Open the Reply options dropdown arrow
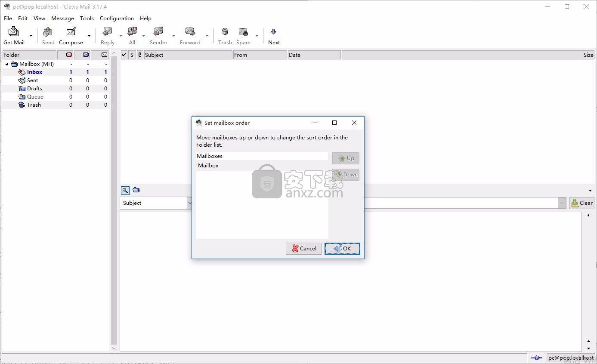 (x=121, y=36)
